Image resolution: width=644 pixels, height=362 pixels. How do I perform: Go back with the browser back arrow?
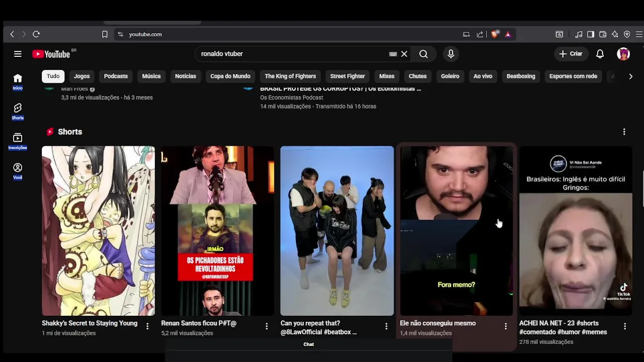[12, 34]
